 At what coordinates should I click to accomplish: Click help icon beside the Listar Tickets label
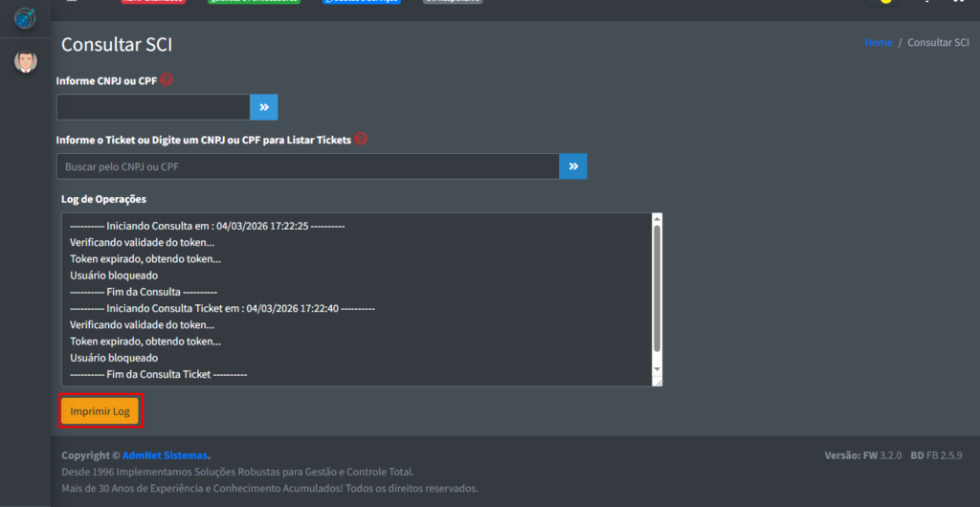(x=361, y=139)
